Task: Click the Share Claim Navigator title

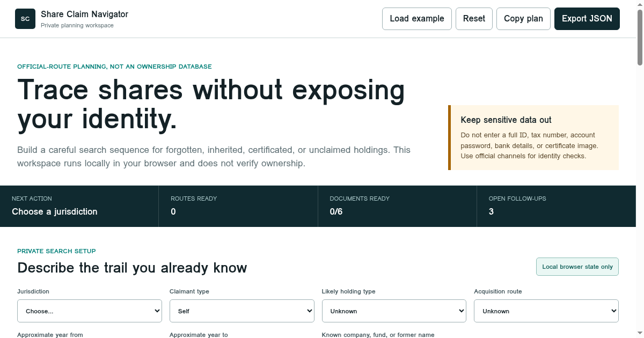Action: (x=84, y=14)
